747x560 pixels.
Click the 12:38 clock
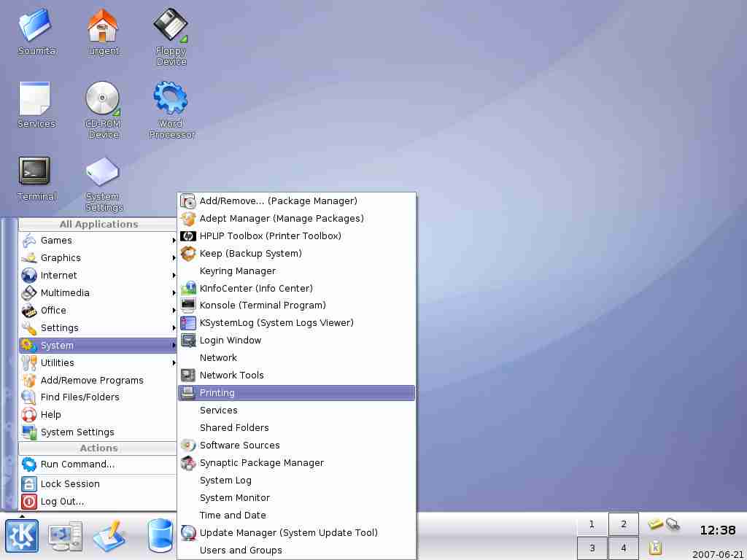click(x=718, y=531)
